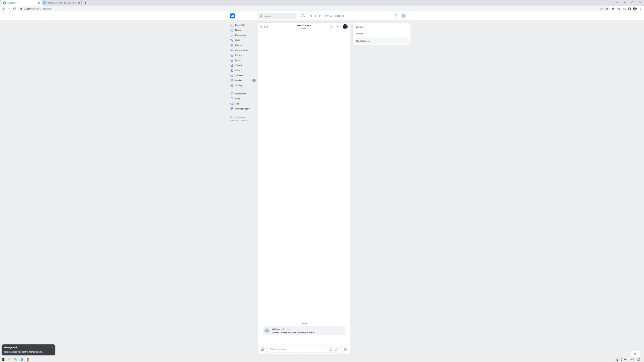Open the VK services grid icon

click(395, 16)
